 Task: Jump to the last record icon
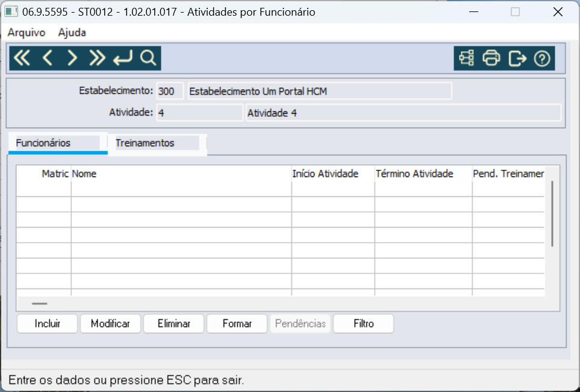pyautogui.click(x=98, y=58)
